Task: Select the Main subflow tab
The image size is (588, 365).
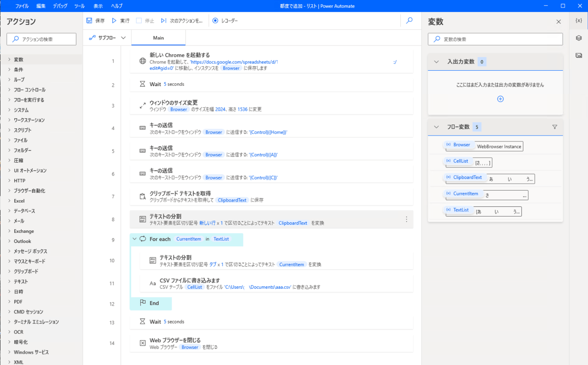Action: (x=158, y=38)
